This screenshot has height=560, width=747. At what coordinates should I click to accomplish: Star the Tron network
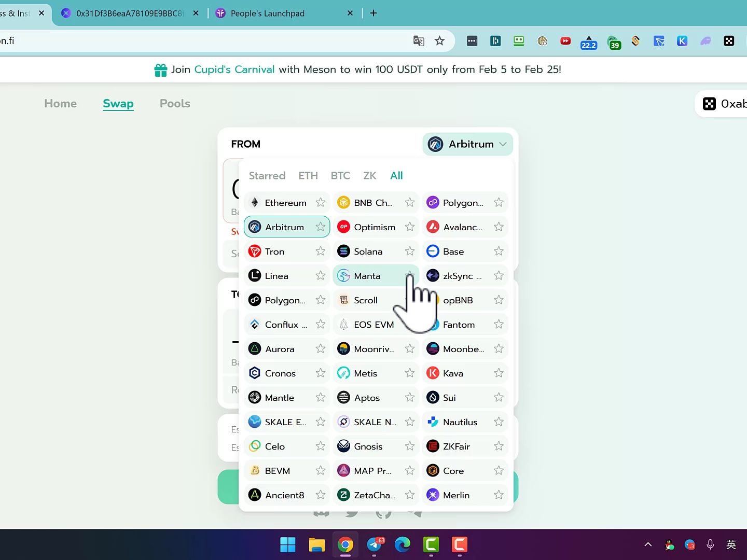point(321,251)
